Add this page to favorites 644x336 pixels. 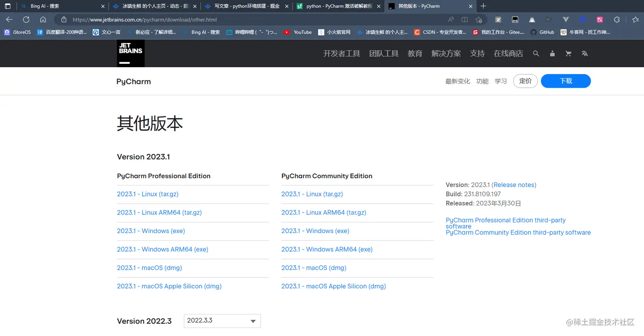(x=479, y=20)
